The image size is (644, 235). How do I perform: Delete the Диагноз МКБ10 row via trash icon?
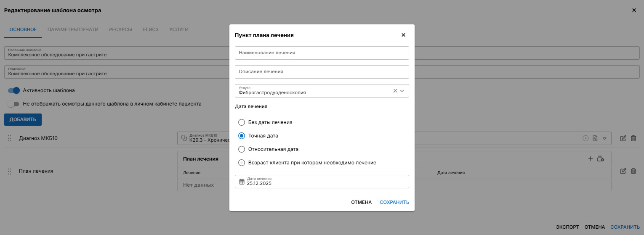[633, 138]
